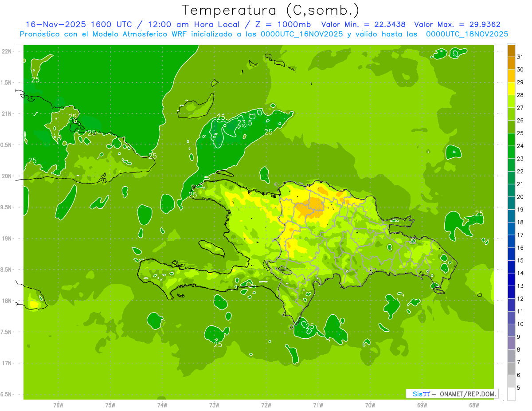
Task: Pick the lime swatch between 26 and 27
Action: (511, 114)
